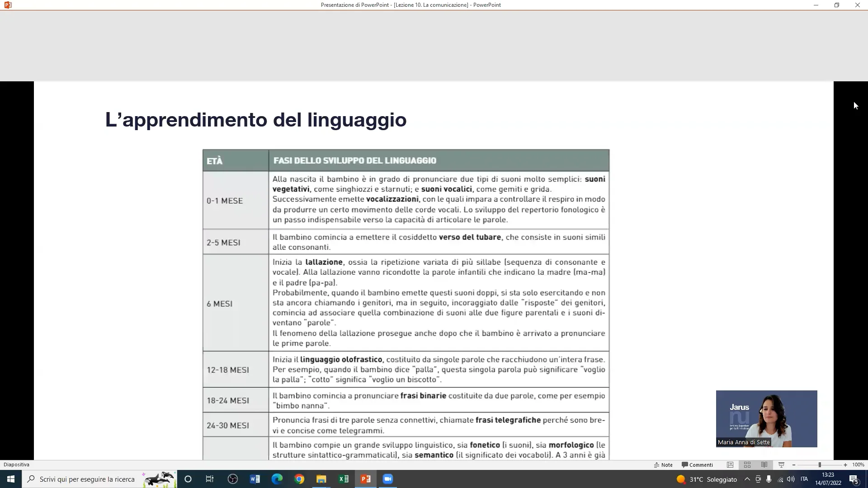This screenshot has height=488, width=868.
Task: Click the bold text frasi binarie
Action: 423,395
